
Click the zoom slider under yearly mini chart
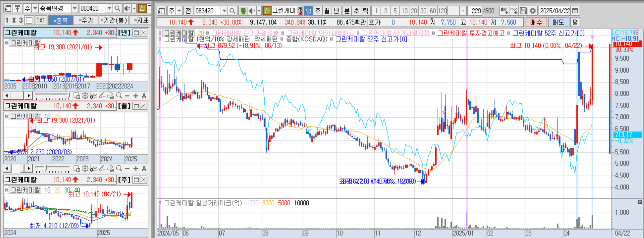[x=52, y=96]
